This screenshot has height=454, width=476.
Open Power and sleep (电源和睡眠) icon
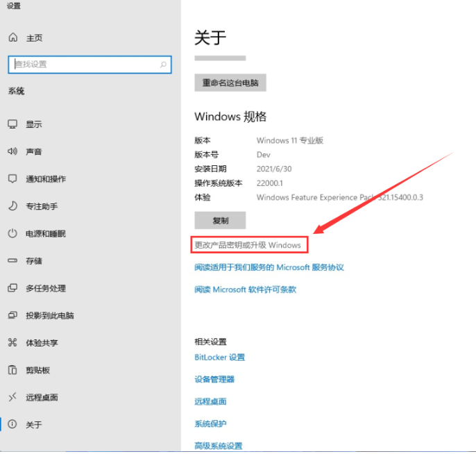click(12, 234)
